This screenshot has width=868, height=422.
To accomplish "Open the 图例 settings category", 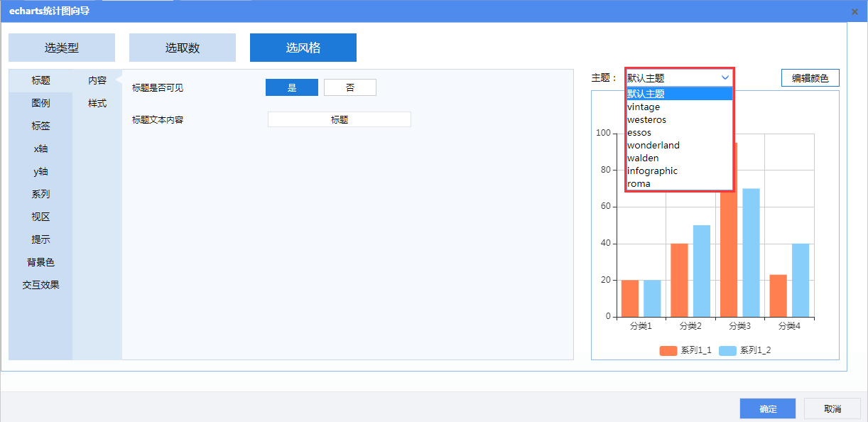I will click(40, 103).
